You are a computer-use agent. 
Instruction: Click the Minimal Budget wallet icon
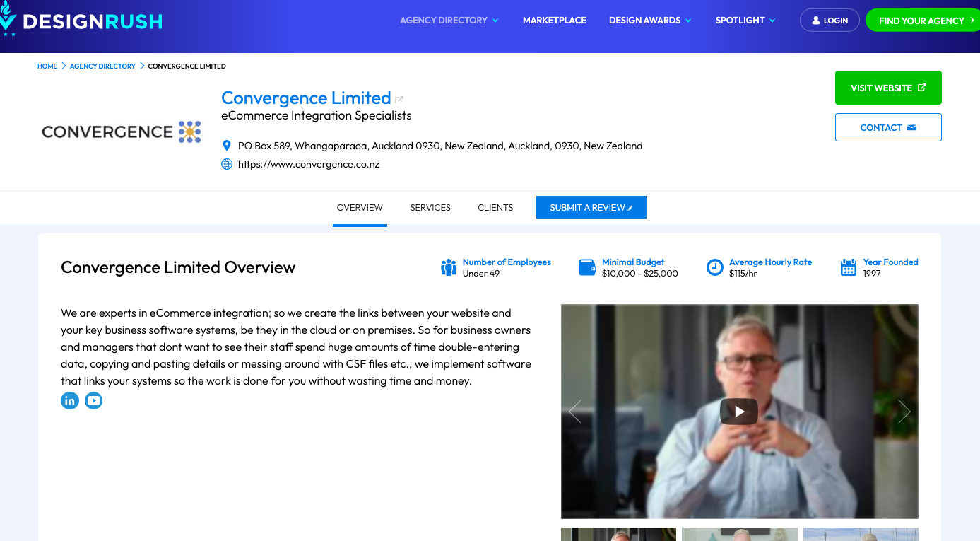(587, 267)
